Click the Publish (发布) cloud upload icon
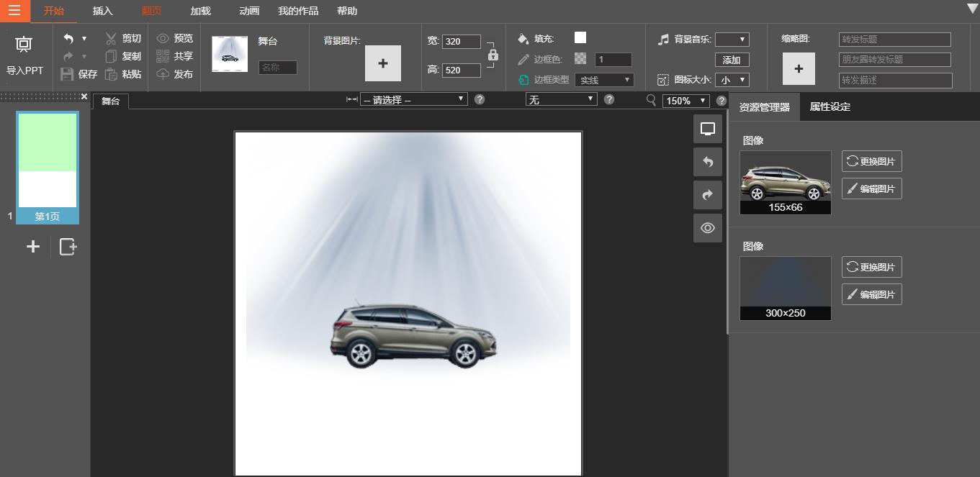The image size is (980, 477). 163,74
